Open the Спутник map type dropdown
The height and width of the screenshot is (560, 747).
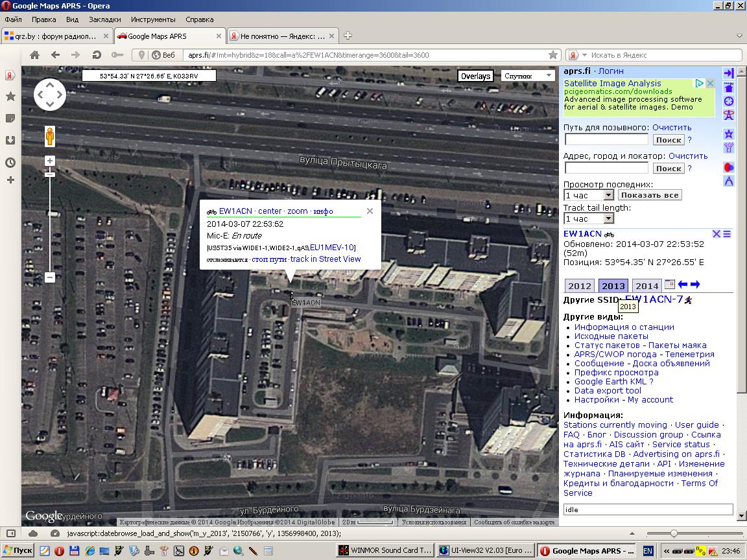(x=527, y=76)
